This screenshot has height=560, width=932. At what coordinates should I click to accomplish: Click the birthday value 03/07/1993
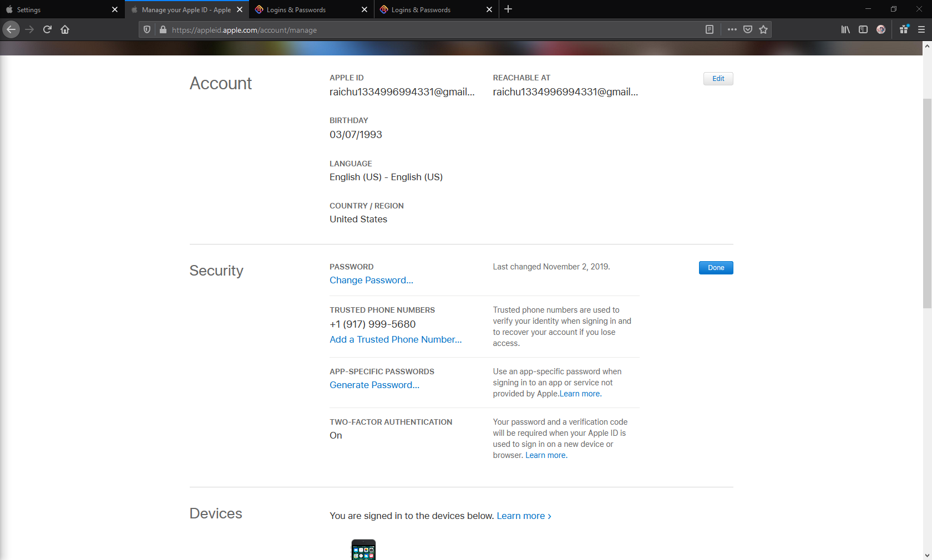click(x=356, y=135)
